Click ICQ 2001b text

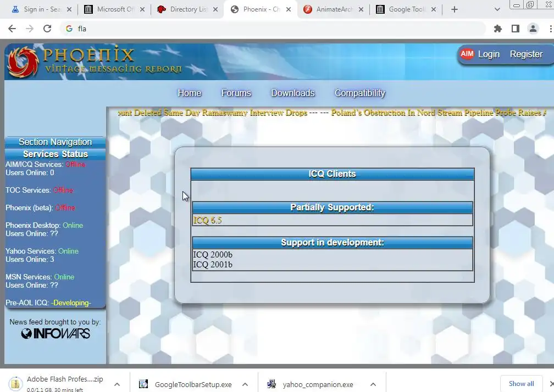click(213, 264)
